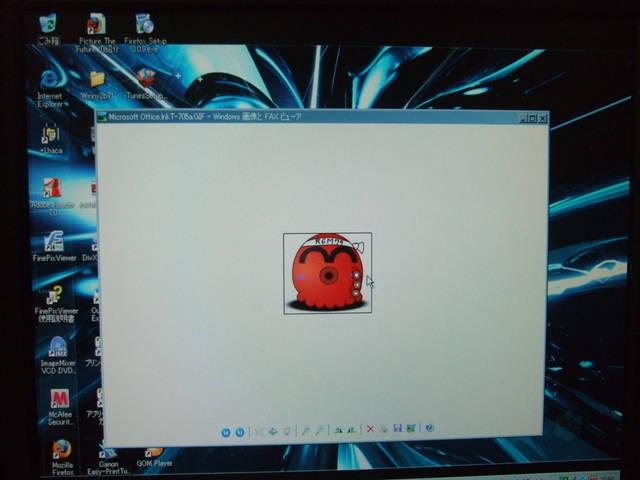Select the McAfee Security desktop icon
This screenshot has height=480, width=640.
point(59,400)
